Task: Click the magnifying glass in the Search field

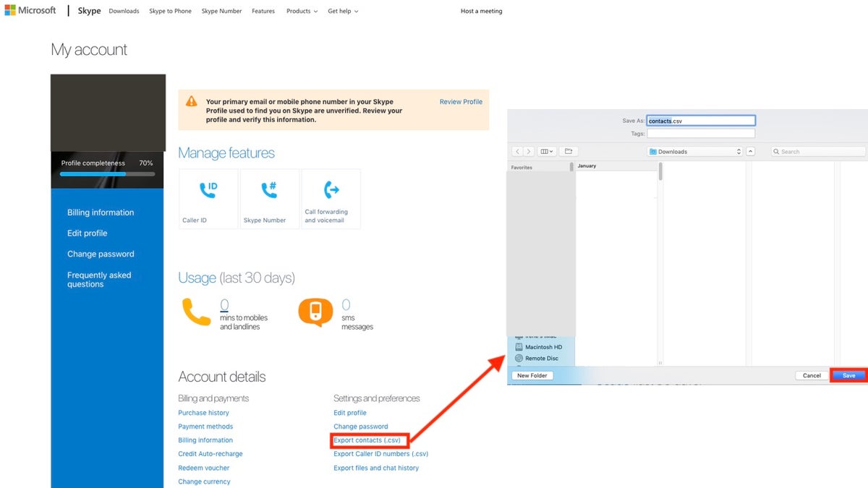Action: click(776, 151)
